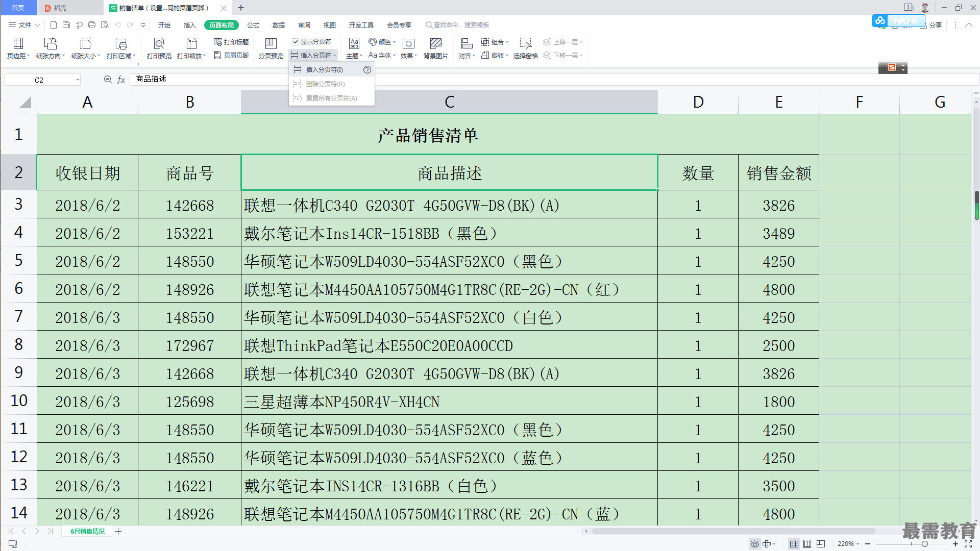Open the themes (主题) gallery
980x551 pixels.
click(x=354, y=48)
